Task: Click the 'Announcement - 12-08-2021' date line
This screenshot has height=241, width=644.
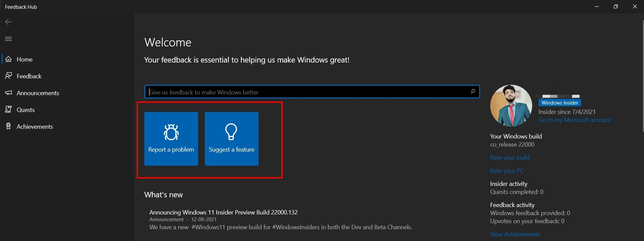Action: coord(183,219)
